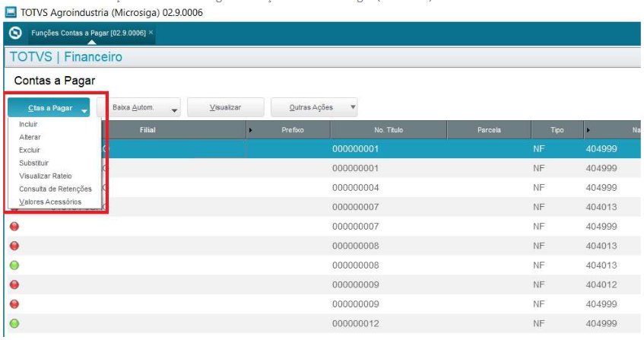Select highlighted title 000000001 cell
The width and height of the screenshot is (644, 340).
(x=355, y=148)
